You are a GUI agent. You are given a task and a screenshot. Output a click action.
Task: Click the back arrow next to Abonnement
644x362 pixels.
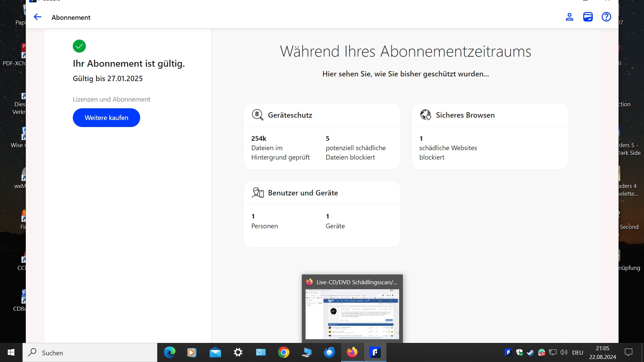tap(37, 17)
